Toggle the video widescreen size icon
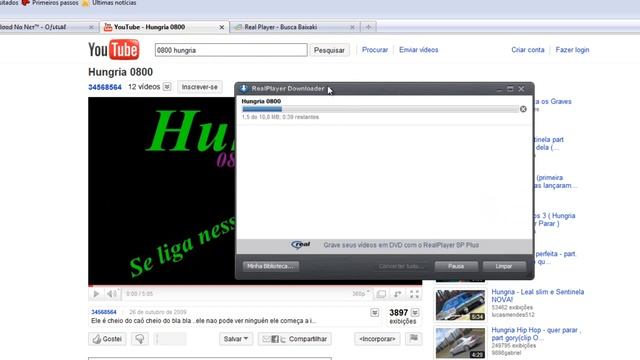 pos(381,294)
